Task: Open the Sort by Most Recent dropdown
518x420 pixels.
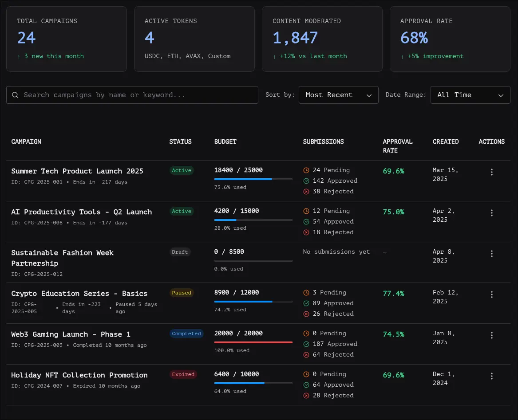Action: pos(338,95)
